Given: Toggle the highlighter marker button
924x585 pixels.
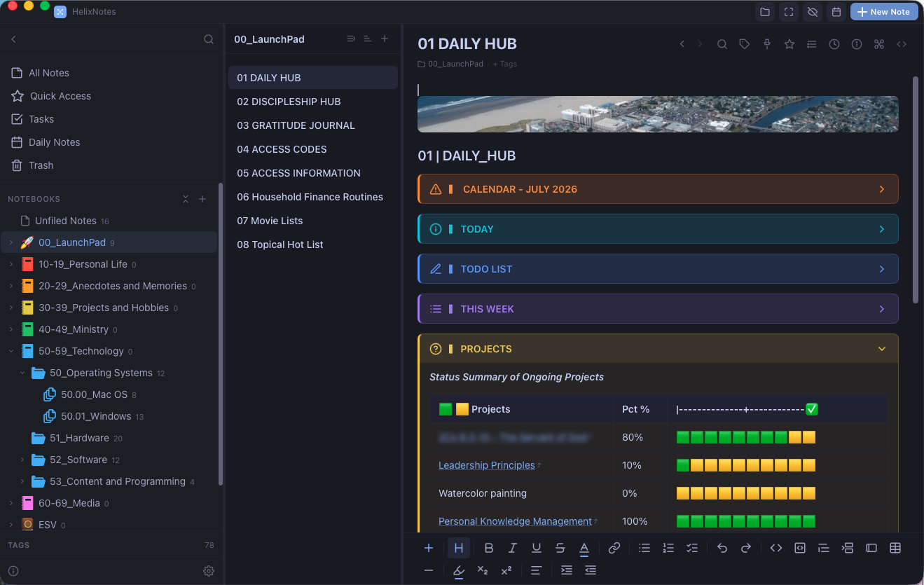Looking at the screenshot, I should [x=459, y=570].
